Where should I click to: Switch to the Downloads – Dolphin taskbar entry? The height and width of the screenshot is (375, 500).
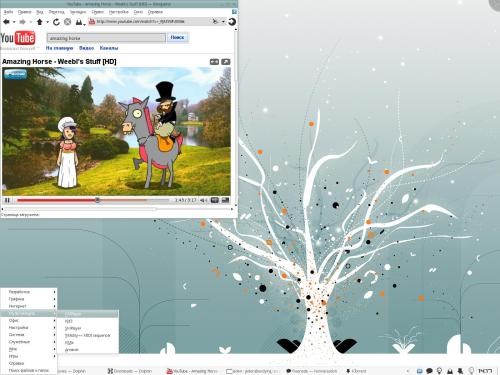pos(130,371)
